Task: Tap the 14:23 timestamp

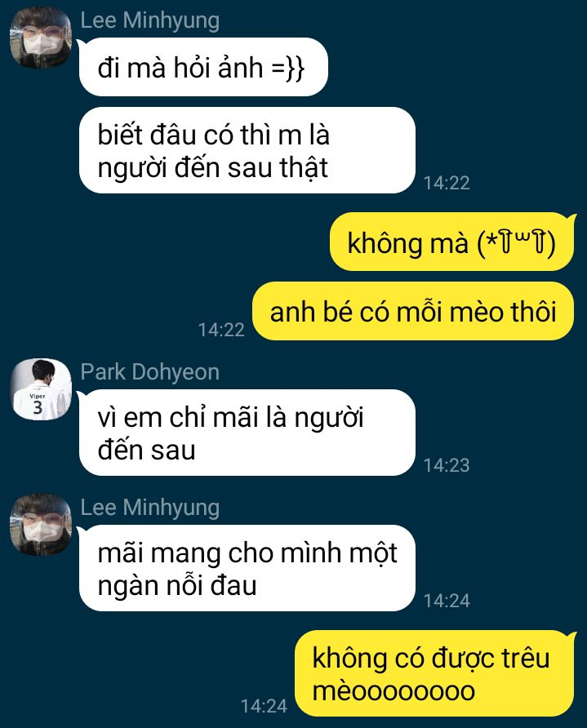Action: (x=447, y=465)
